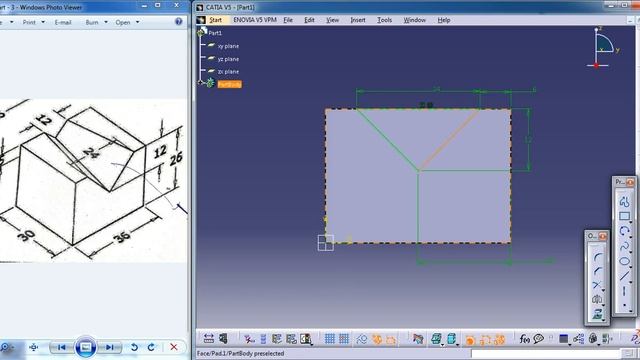The height and width of the screenshot is (360, 640).
Task: Collapse the PartBody tree node expander
Action: click(x=200, y=82)
